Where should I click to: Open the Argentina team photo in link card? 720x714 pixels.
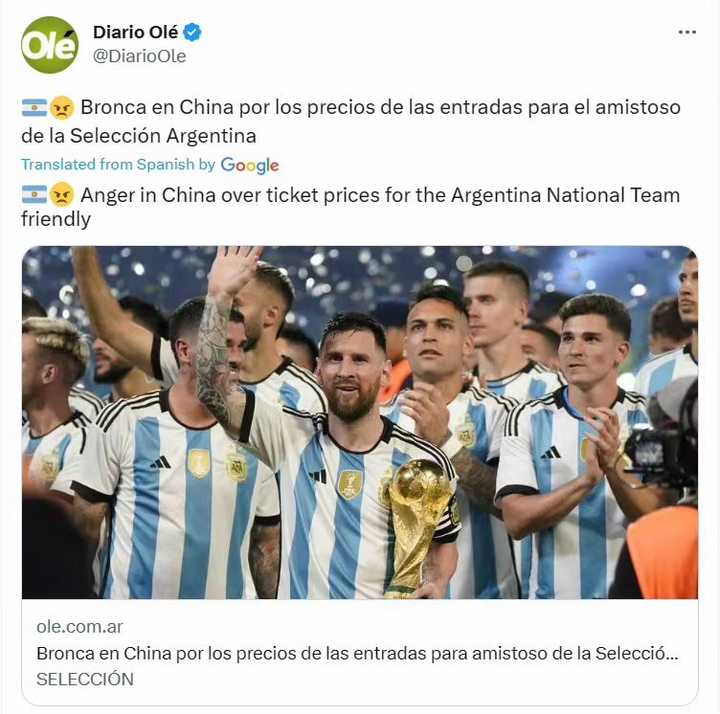[x=360, y=422]
